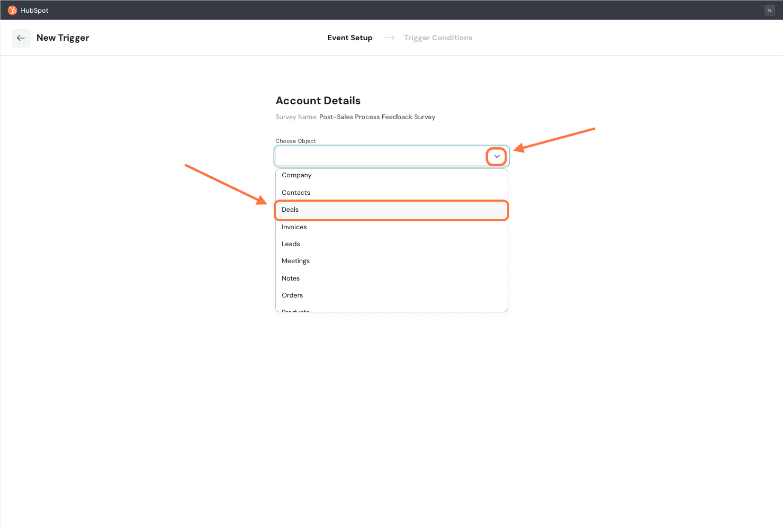Image resolution: width=783 pixels, height=532 pixels.
Task: Go back using the left arrow button
Action: [21, 38]
